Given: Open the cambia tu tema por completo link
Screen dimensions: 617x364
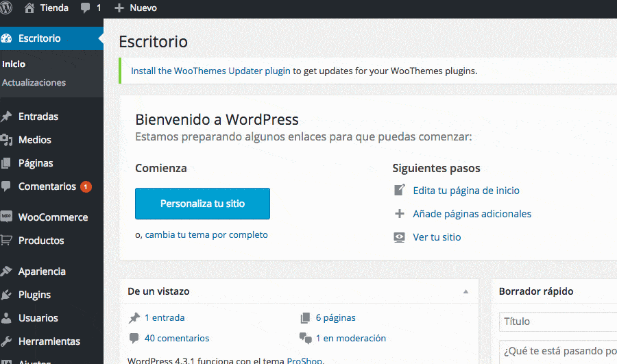Looking at the screenshot, I should pos(206,235).
